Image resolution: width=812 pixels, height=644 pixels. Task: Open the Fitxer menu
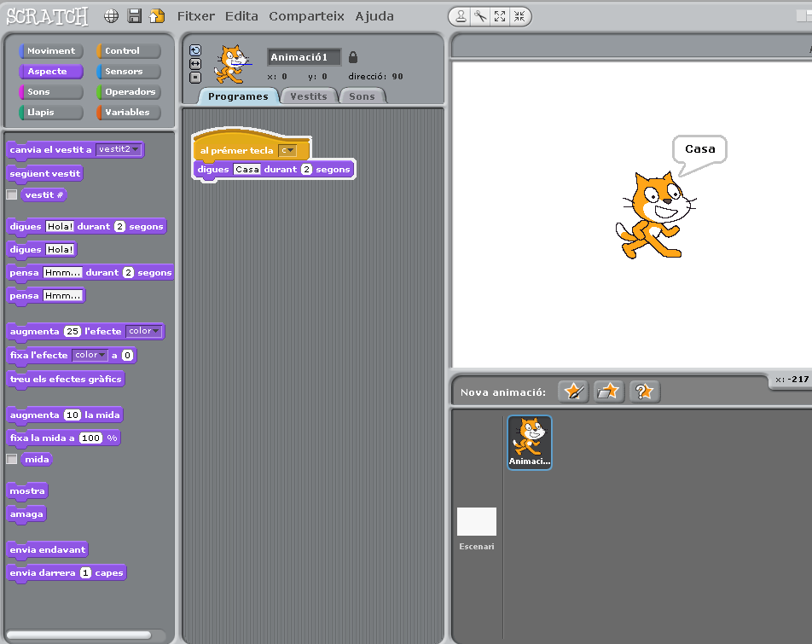point(196,16)
